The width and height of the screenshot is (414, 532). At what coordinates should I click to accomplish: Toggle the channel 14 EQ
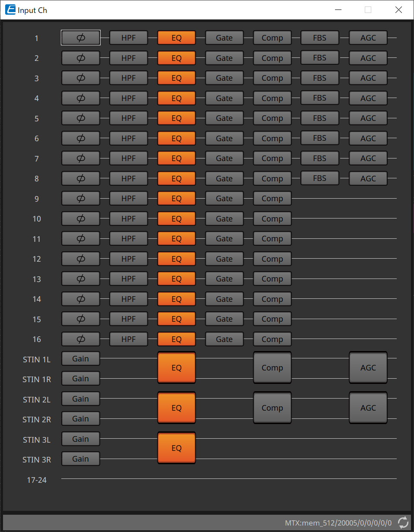pos(177,299)
